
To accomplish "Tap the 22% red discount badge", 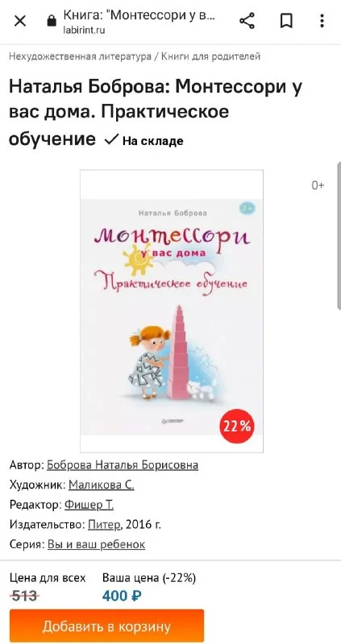I will (x=237, y=427).
